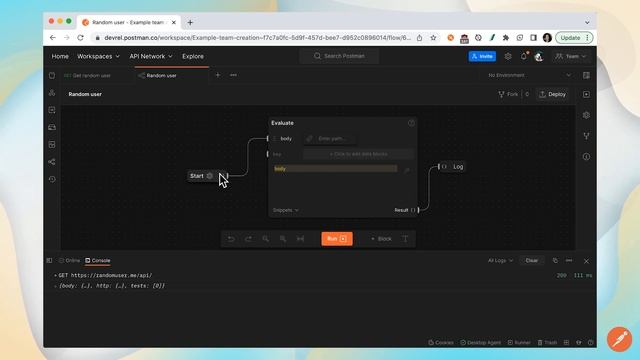Open a new Postman tab with plus
Screen dimensions: 640x360
(218, 75)
